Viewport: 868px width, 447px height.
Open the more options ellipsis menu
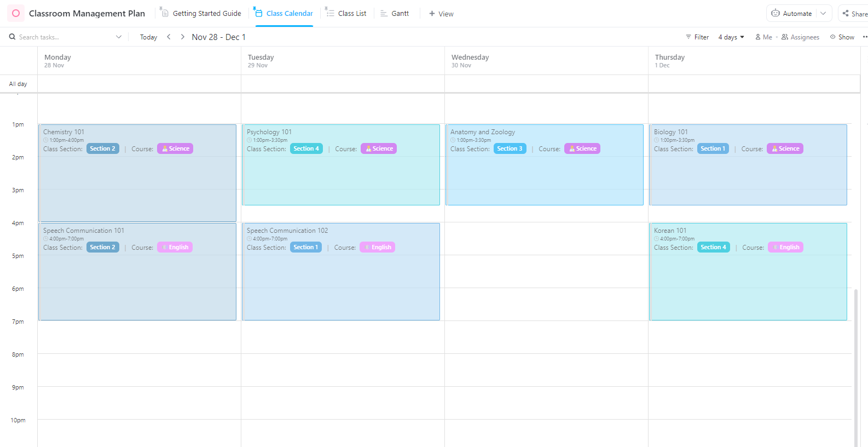pos(865,37)
